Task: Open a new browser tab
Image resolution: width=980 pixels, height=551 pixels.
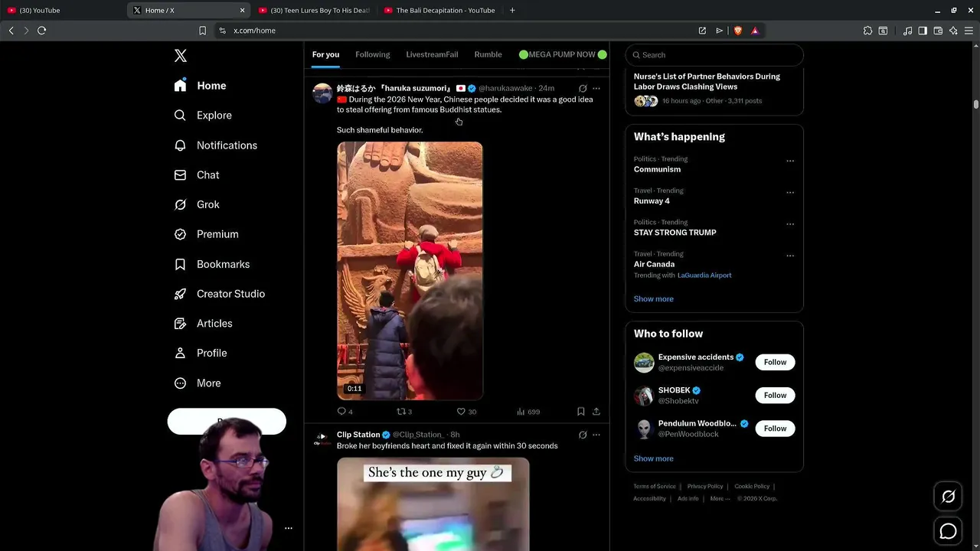Action: tap(512, 10)
